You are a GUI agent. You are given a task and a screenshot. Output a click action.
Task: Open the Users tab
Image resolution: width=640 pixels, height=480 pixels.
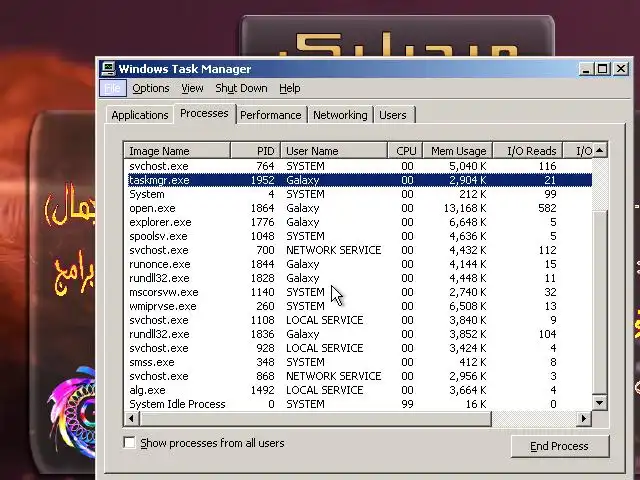(x=393, y=115)
